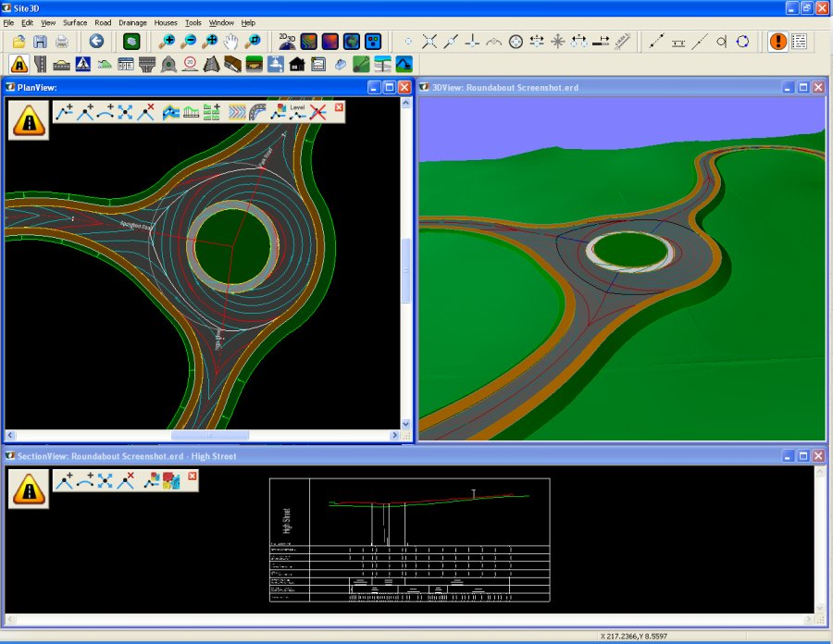833x644 pixels.
Task: Click the large road warning button in SectionView
Action: [29, 489]
